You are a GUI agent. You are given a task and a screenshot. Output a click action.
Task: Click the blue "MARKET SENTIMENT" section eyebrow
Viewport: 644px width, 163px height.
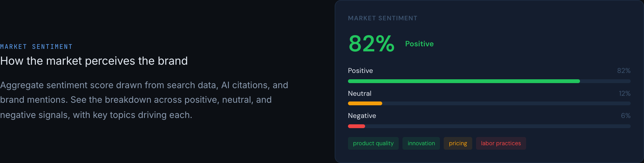(x=36, y=47)
